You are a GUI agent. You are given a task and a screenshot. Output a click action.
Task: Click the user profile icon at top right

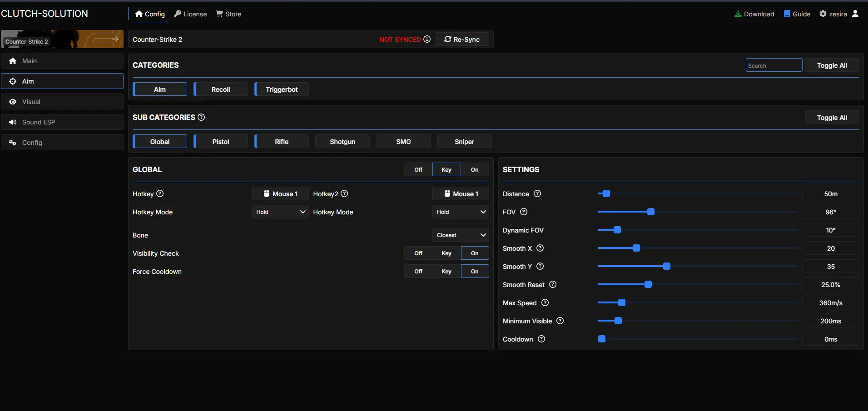tap(855, 14)
